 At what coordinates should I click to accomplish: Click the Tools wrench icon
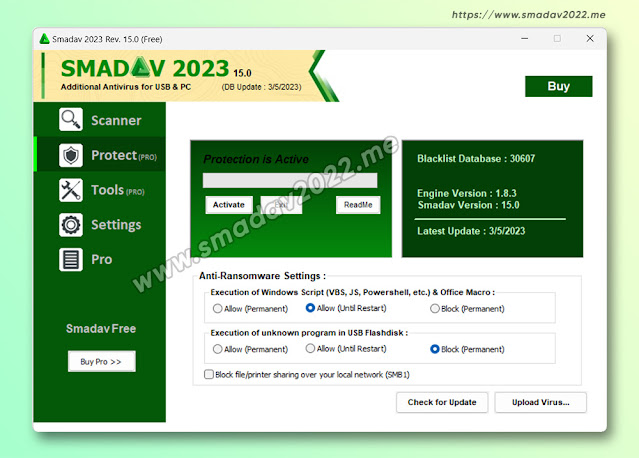[71, 190]
